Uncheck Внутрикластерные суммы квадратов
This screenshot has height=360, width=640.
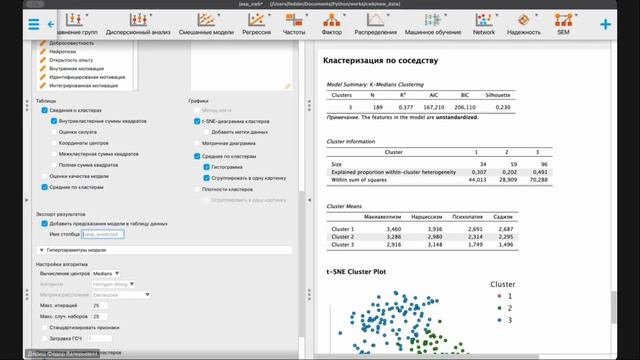pyautogui.click(x=54, y=121)
